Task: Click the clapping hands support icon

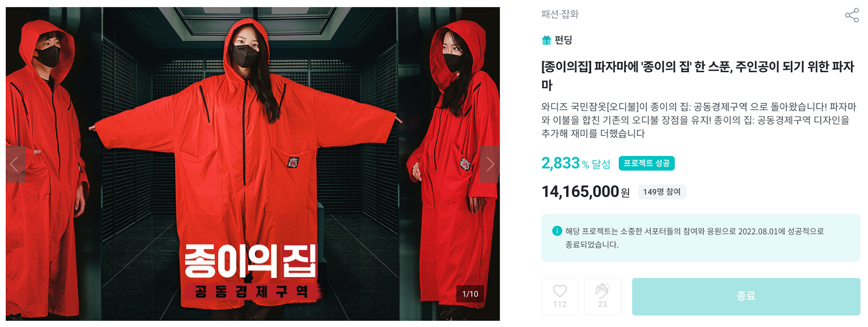Action: coord(602,296)
